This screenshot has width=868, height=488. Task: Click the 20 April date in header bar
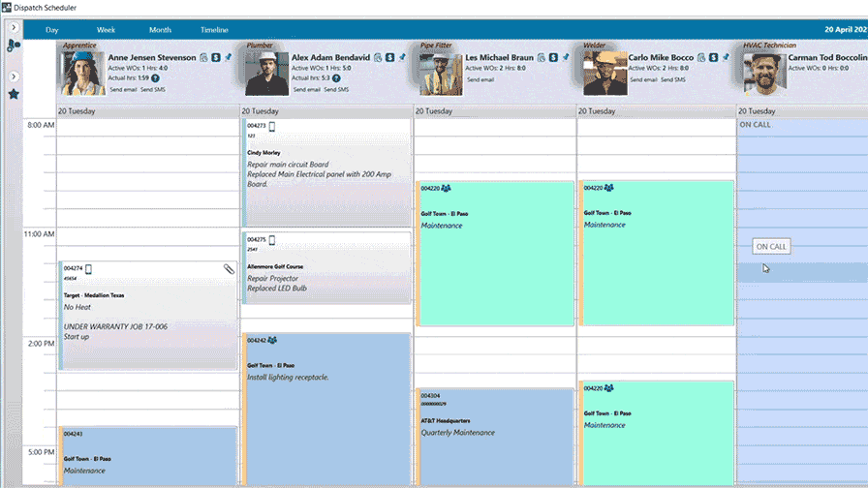click(846, 29)
